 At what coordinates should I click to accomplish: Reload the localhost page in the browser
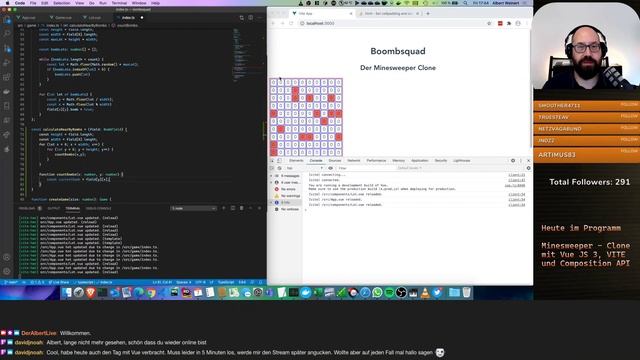pyautogui.click(x=291, y=23)
